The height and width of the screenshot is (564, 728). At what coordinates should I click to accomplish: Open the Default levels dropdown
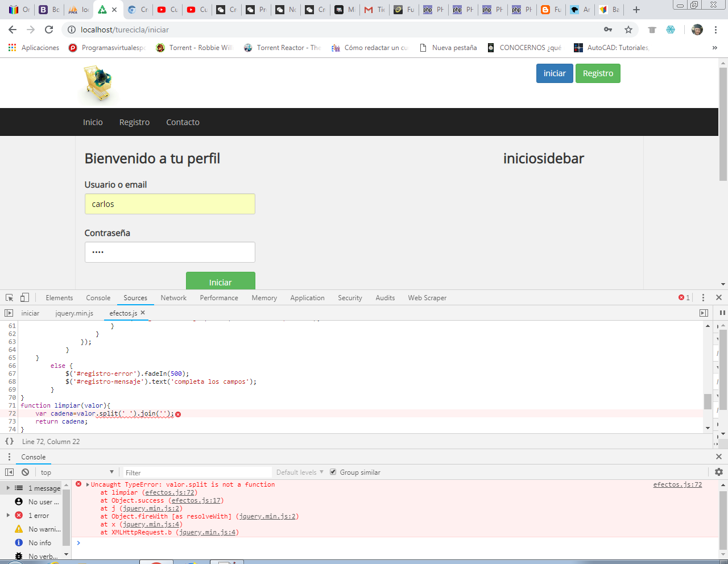[300, 472]
